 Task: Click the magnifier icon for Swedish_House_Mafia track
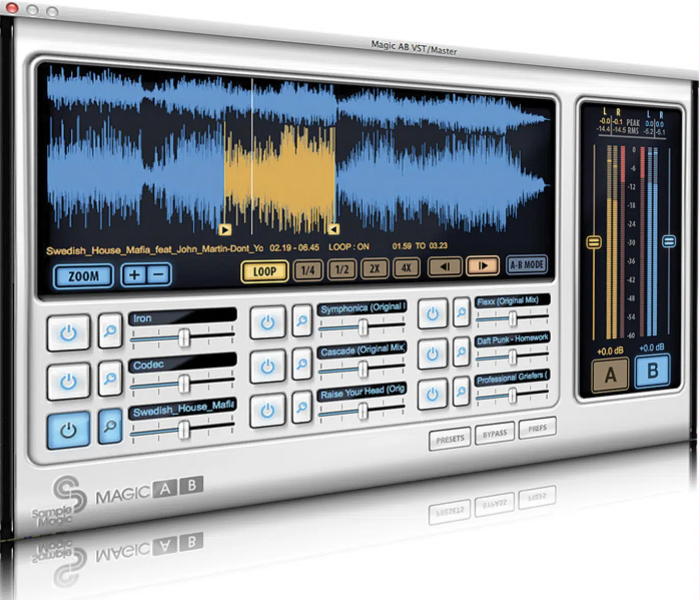click(x=110, y=426)
